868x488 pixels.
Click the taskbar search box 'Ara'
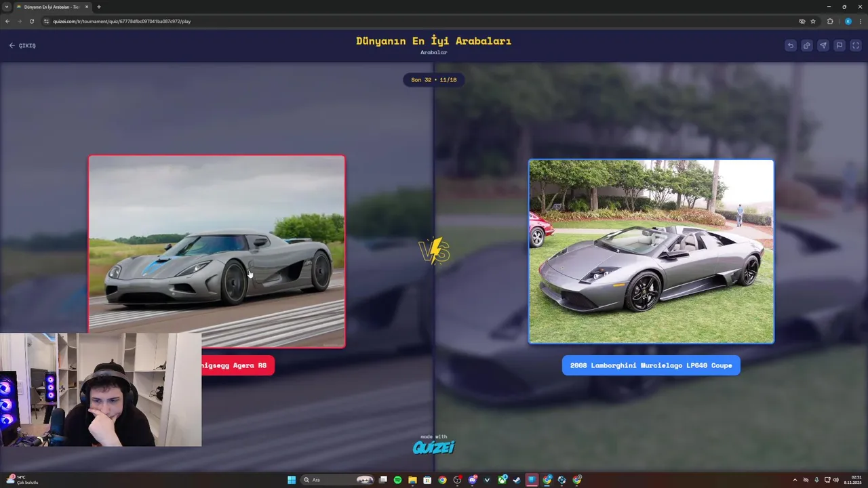(x=338, y=480)
